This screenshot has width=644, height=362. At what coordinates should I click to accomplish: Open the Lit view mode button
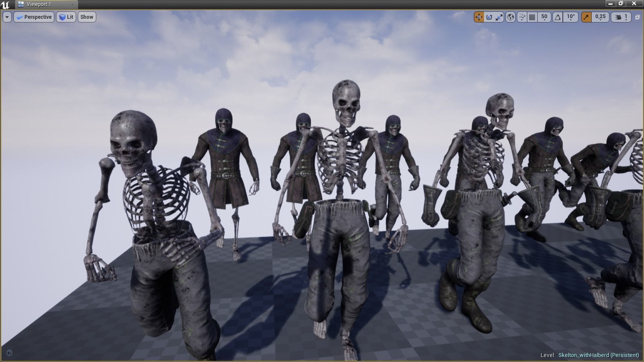tap(66, 17)
